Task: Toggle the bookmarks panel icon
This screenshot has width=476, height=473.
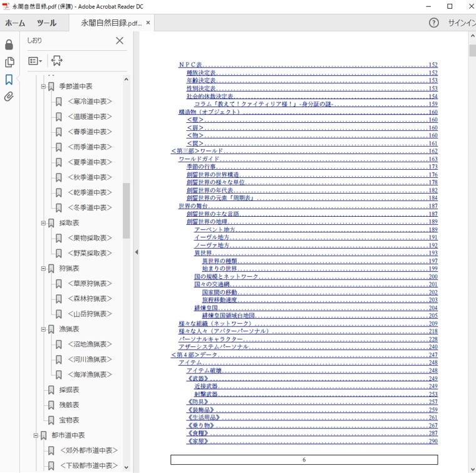Action: pos(9,80)
